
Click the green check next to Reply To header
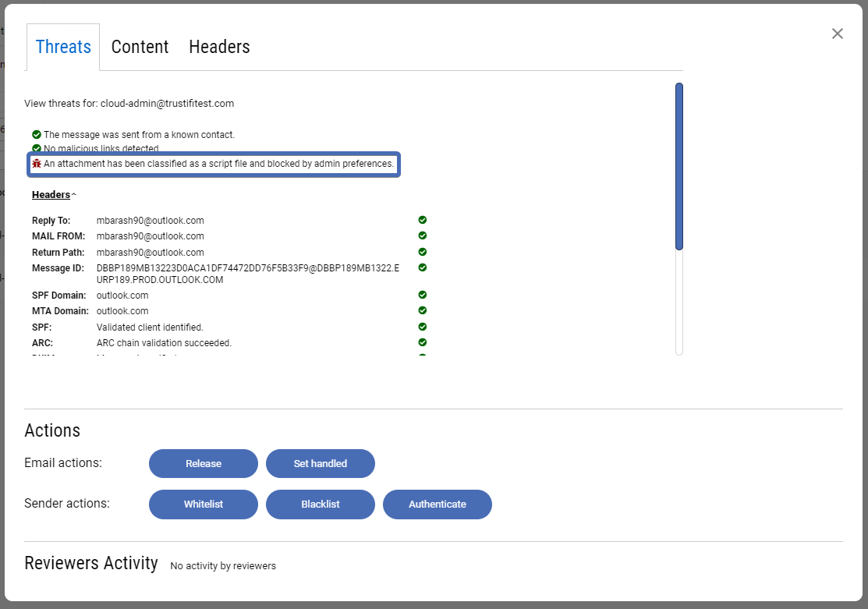coord(422,220)
